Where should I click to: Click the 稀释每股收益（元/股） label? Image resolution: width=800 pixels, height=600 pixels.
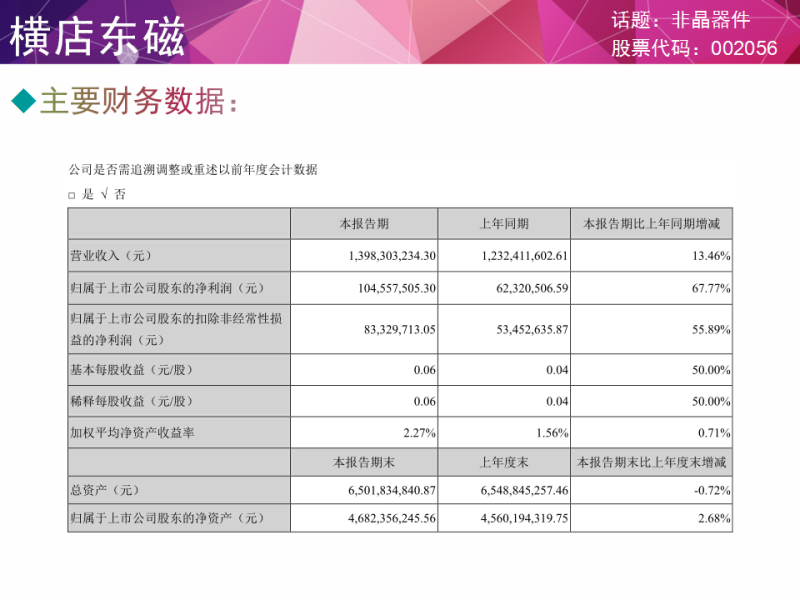click(132, 402)
